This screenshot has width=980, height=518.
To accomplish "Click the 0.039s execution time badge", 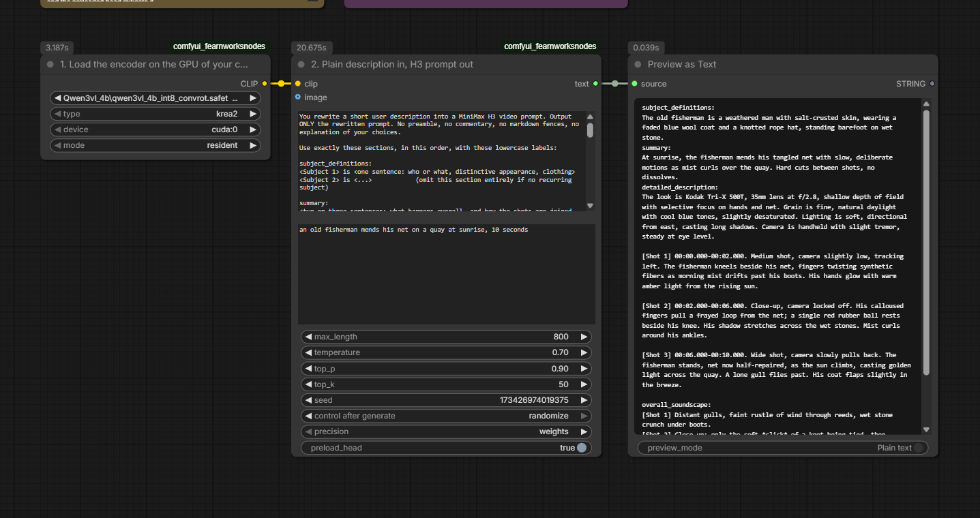I will pyautogui.click(x=646, y=48).
